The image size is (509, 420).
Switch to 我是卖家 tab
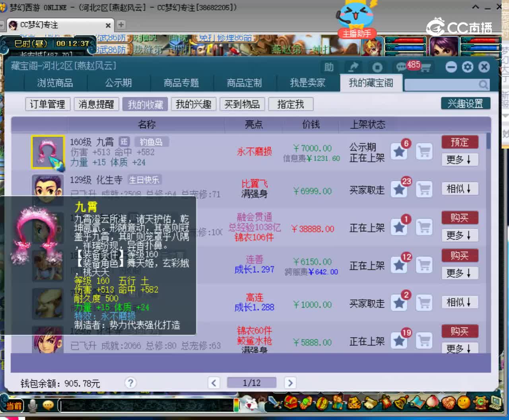tap(307, 83)
